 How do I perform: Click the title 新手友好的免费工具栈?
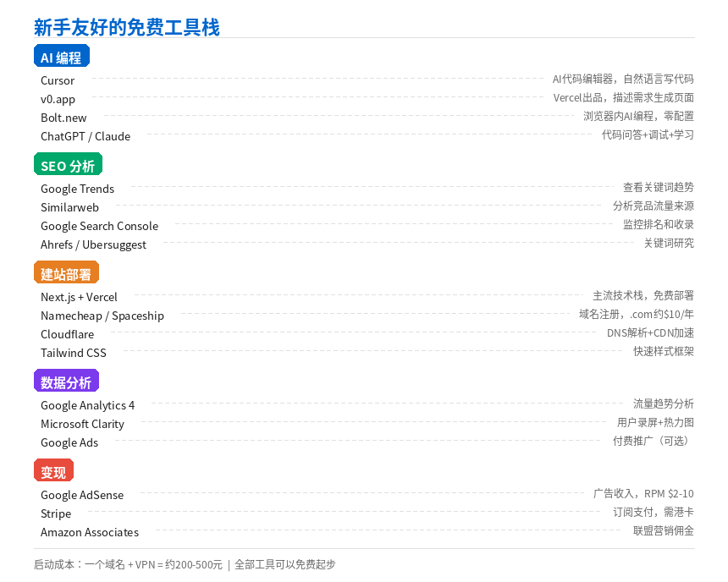(127, 27)
